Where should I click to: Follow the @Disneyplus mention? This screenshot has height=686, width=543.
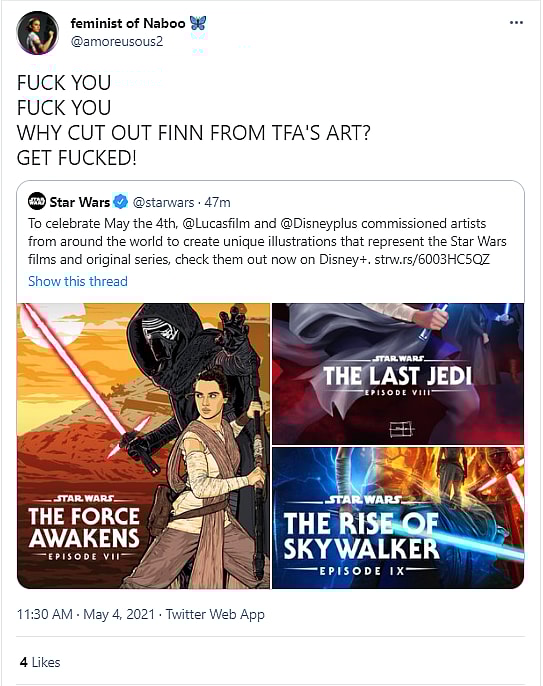tap(319, 224)
